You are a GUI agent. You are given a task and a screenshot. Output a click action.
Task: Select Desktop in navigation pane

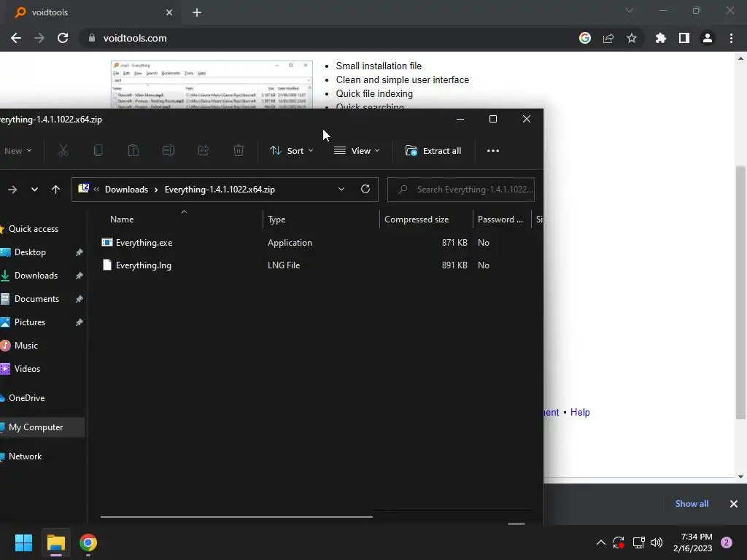point(30,252)
